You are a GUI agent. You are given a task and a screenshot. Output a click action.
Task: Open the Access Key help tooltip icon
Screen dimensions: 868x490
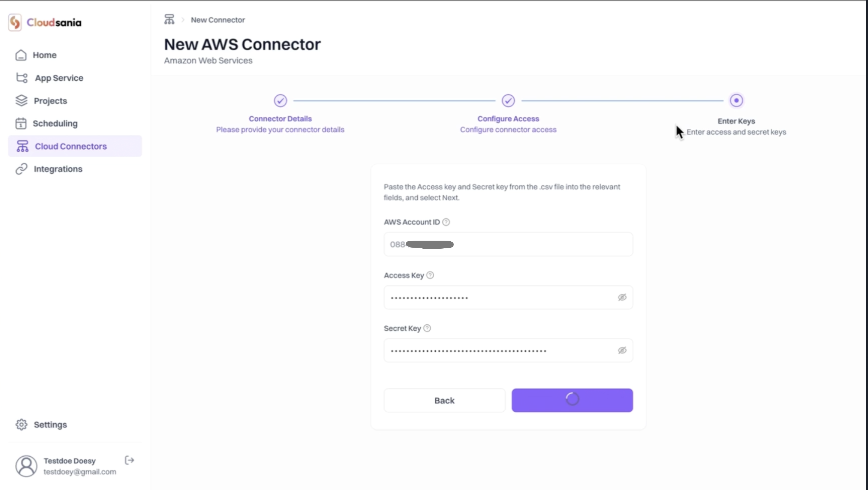click(430, 275)
